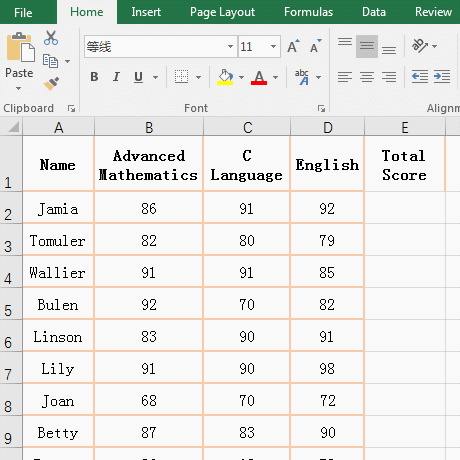Switch to the Page Layout tab

222,12
